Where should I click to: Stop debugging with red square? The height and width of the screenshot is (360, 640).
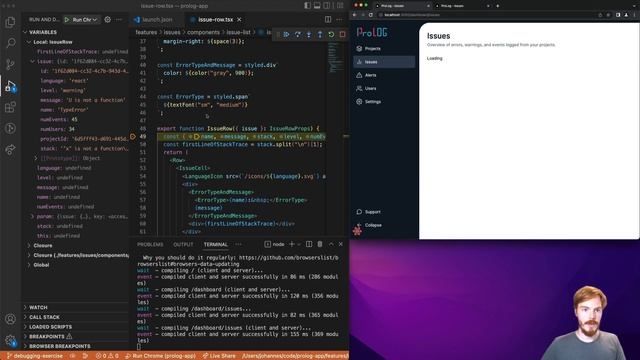point(342,34)
